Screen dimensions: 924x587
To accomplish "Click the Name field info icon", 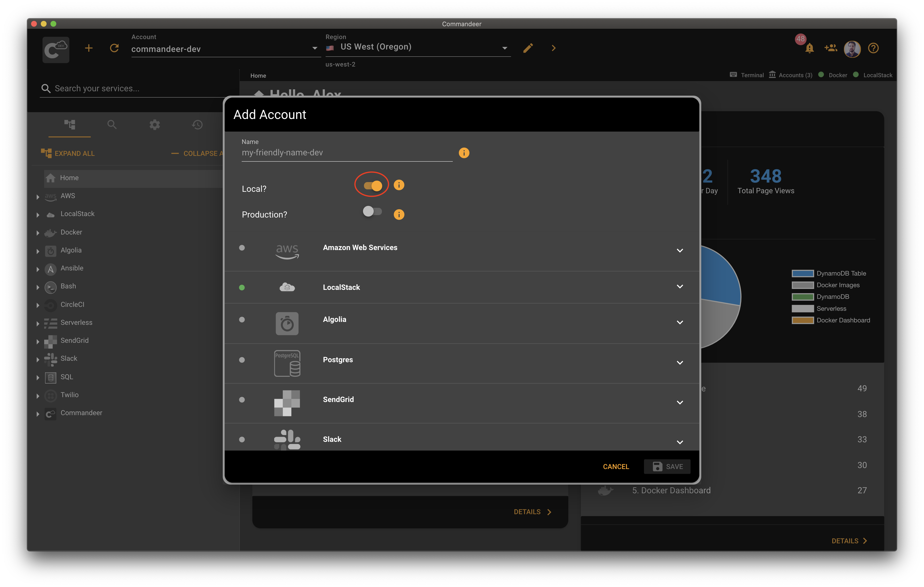I will pos(464,153).
